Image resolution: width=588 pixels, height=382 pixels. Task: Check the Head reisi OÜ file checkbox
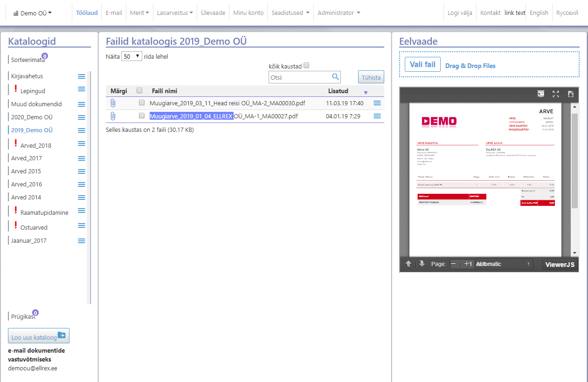[x=142, y=103]
